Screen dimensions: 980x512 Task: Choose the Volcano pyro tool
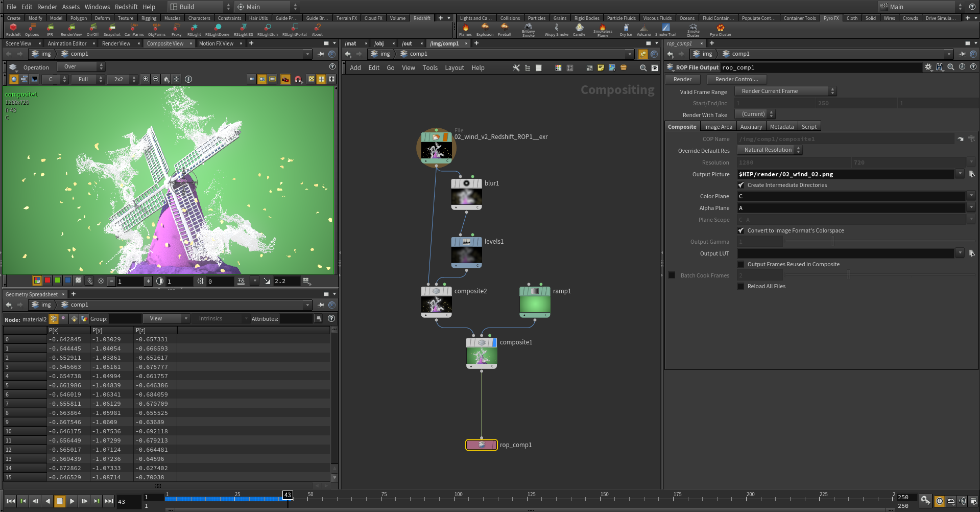[x=643, y=30]
